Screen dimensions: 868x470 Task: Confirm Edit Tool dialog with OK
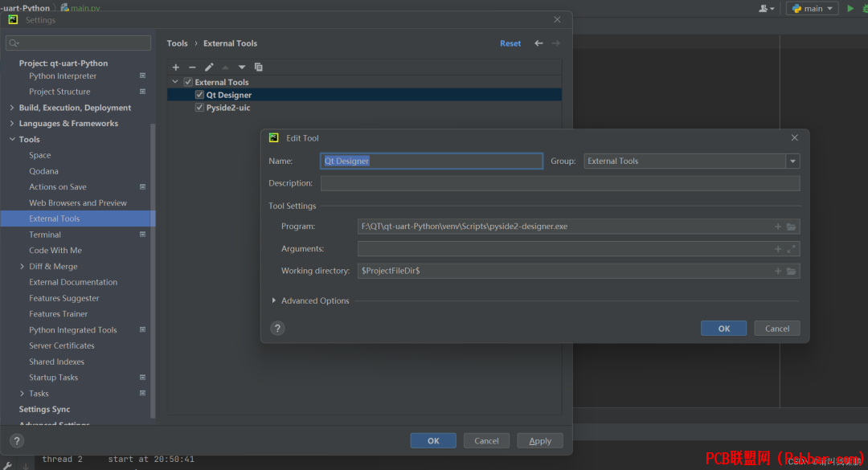723,329
